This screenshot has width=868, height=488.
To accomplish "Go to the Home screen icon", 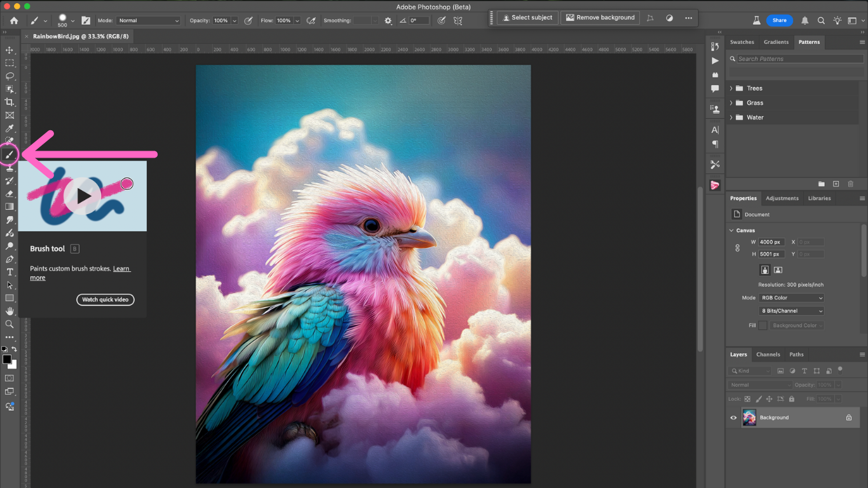I will point(14,20).
